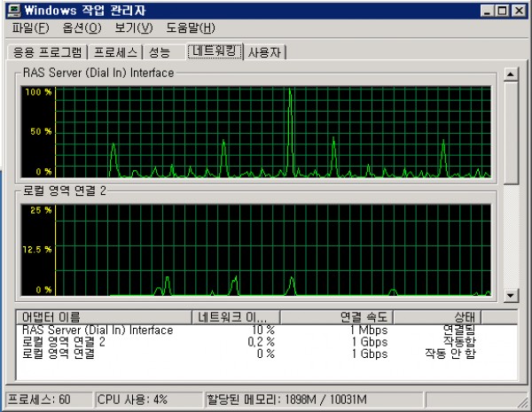Click the 10 % utilization value
Viewport: 532px width, 412px height.
263,330
